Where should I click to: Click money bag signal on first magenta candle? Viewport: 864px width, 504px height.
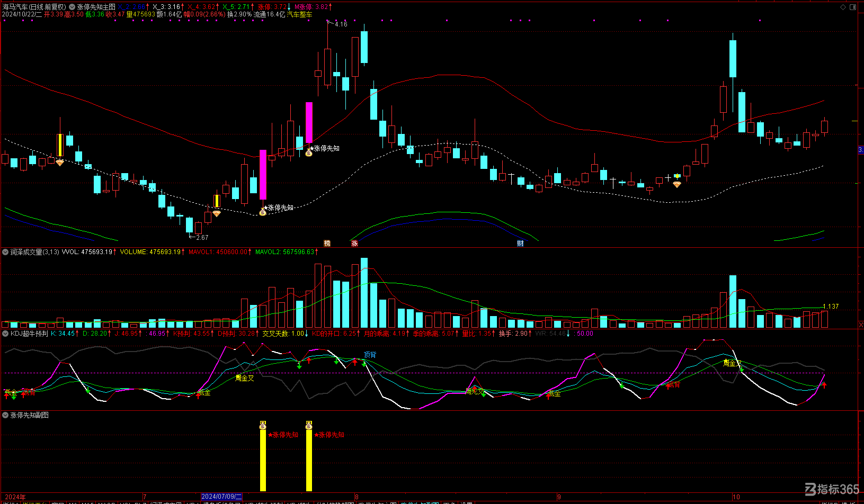[x=263, y=212]
